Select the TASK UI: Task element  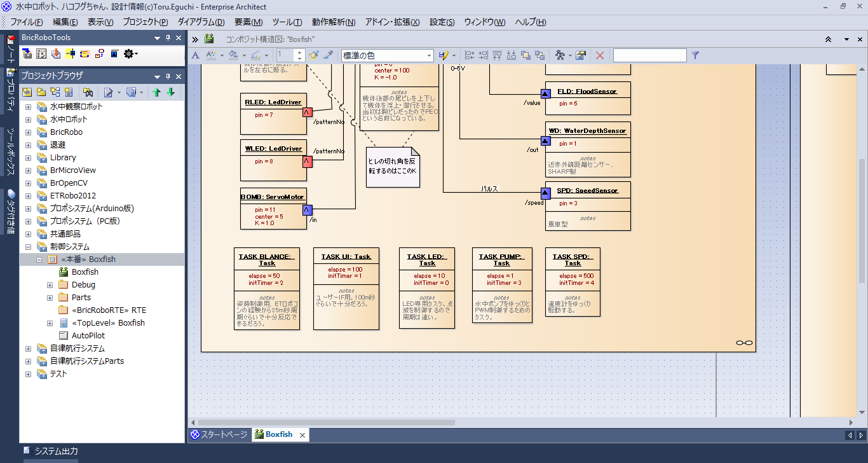tap(346, 289)
